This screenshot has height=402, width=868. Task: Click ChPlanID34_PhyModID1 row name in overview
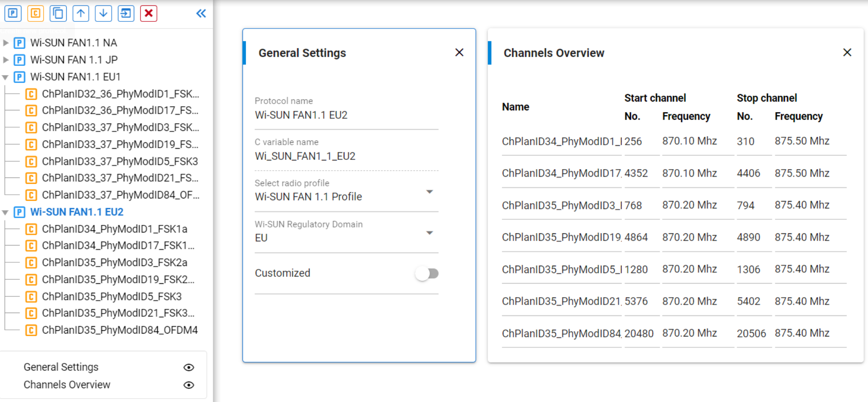point(562,141)
